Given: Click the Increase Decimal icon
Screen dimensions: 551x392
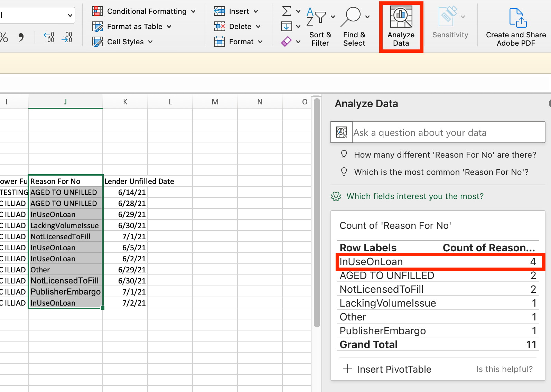Looking at the screenshot, I should click(49, 37).
